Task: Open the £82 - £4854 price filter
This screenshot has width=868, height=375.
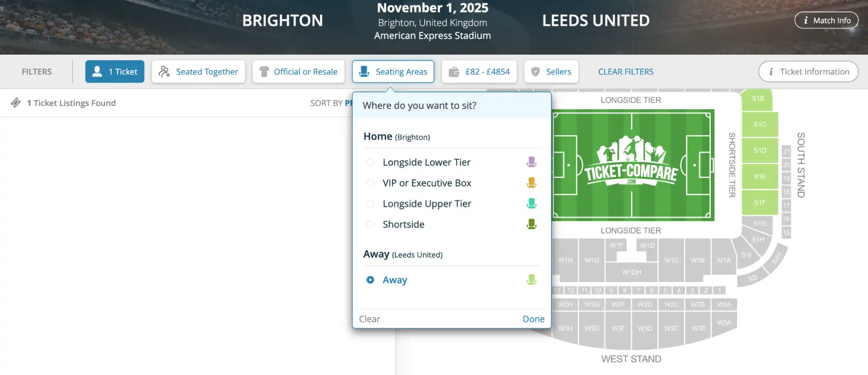Action: [x=479, y=71]
